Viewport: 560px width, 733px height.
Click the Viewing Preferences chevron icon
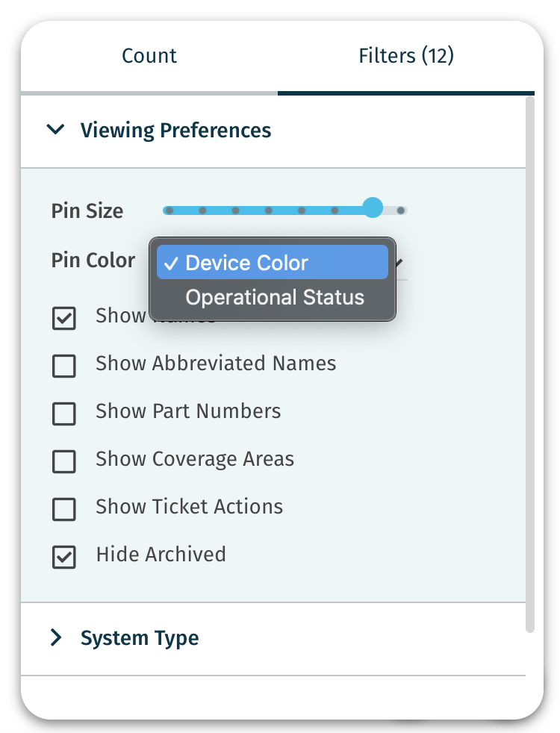(55, 128)
